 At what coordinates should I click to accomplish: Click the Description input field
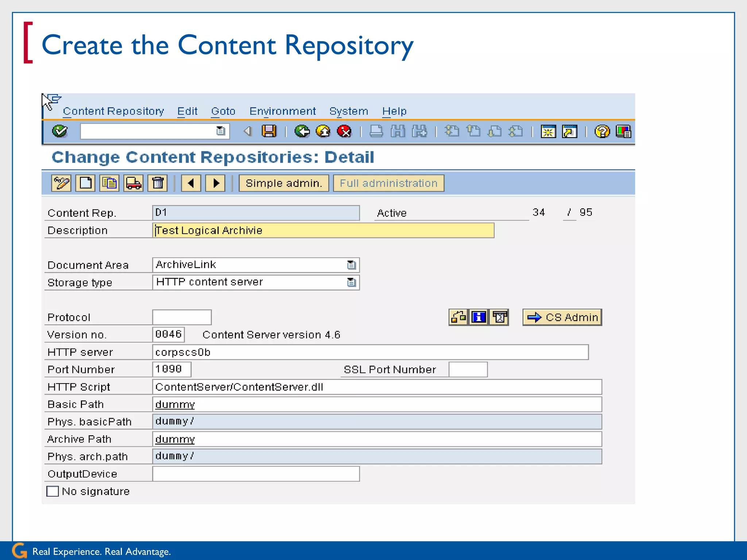click(x=323, y=230)
